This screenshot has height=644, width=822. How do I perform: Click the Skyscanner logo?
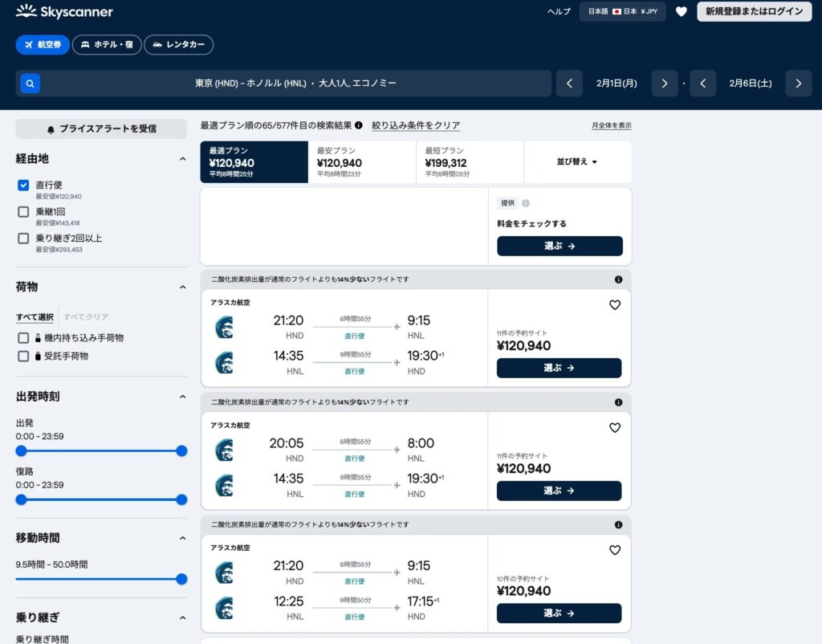[64, 11]
